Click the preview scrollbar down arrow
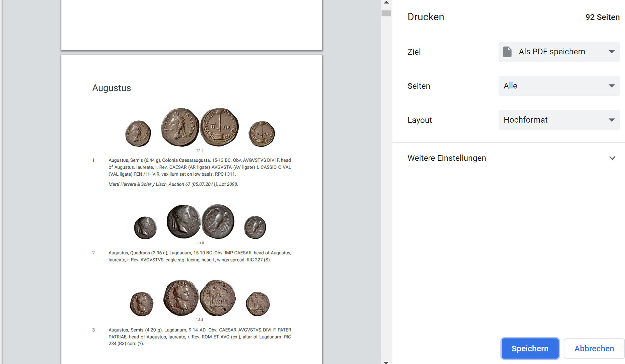This screenshot has width=625, height=364. [386, 362]
